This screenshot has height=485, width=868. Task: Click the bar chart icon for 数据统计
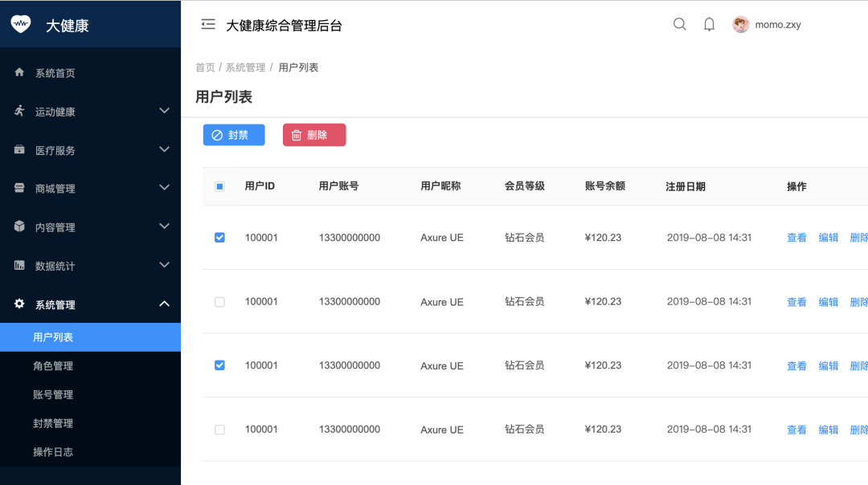point(20,265)
